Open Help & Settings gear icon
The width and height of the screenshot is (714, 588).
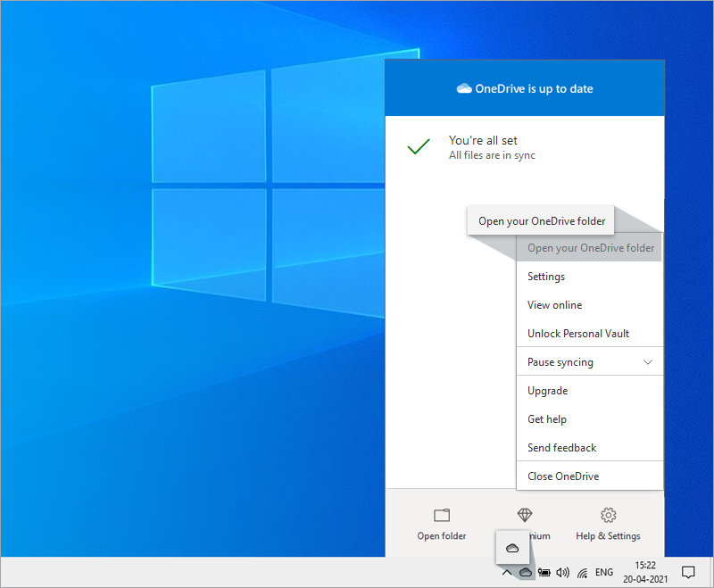click(609, 515)
